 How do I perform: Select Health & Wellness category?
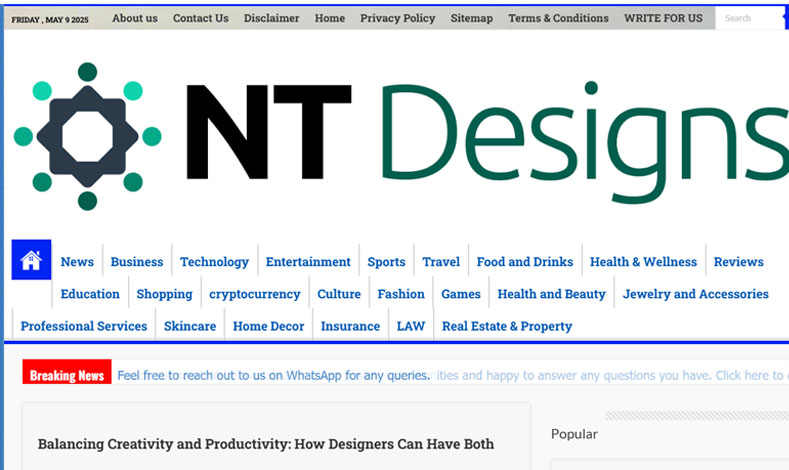[644, 262]
